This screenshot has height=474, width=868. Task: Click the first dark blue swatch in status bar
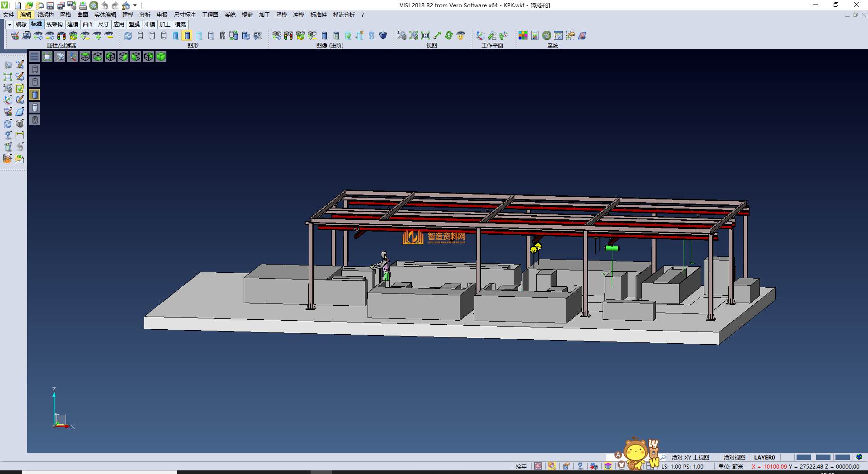point(803,457)
